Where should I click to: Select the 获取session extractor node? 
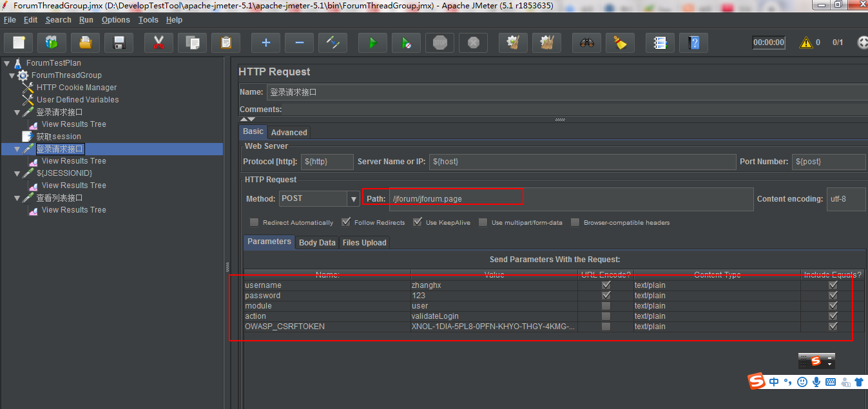point(59,137)
